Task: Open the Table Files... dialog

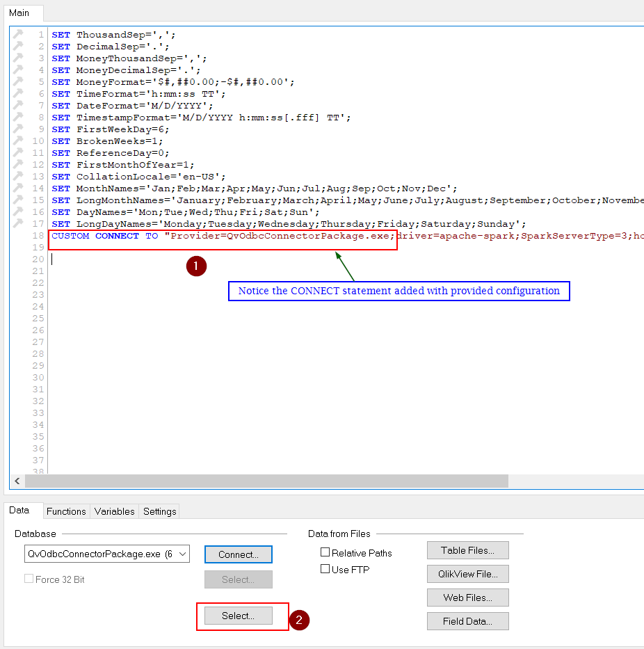Action: click(467, 550)
